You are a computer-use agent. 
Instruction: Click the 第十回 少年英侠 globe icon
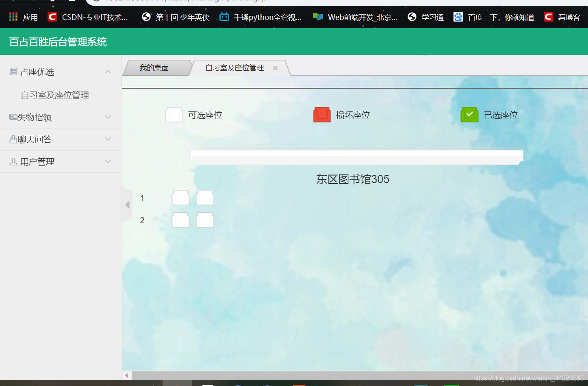146,17
